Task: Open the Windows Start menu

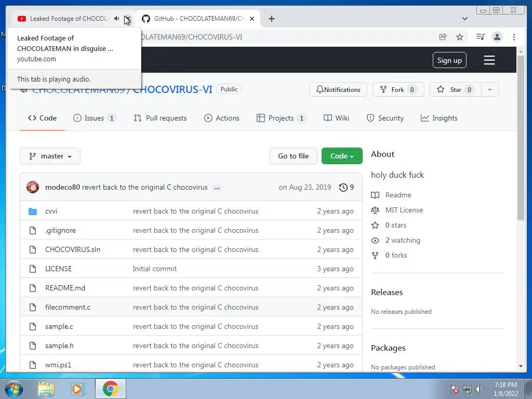Action: (14, 389)
